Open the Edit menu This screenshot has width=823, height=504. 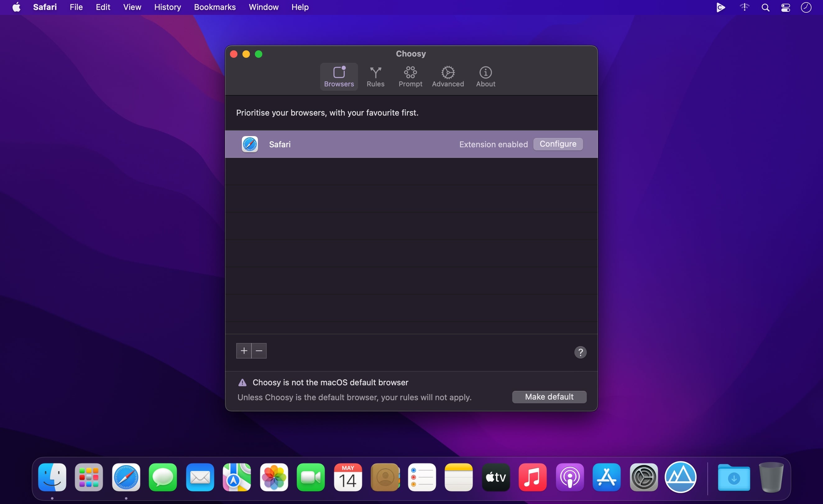pos(103,7)
